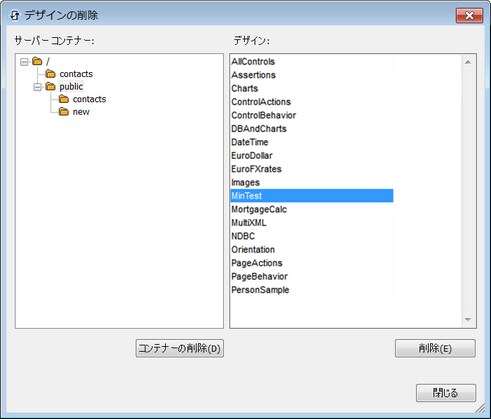
Task: Select the MortgageCalc design
Action: 259,209
